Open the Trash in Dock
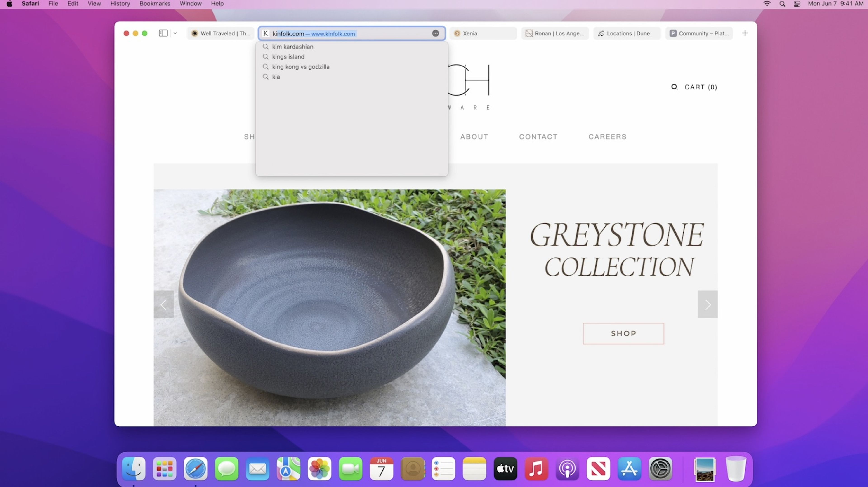The width and height of the screenshot is (868, 487). 736,468
